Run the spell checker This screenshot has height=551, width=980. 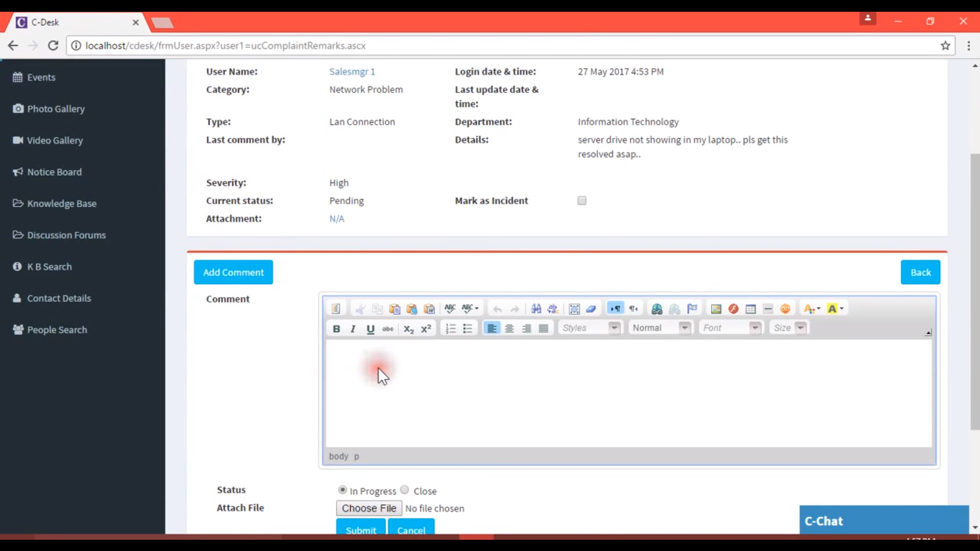click(x=450, y=309)
